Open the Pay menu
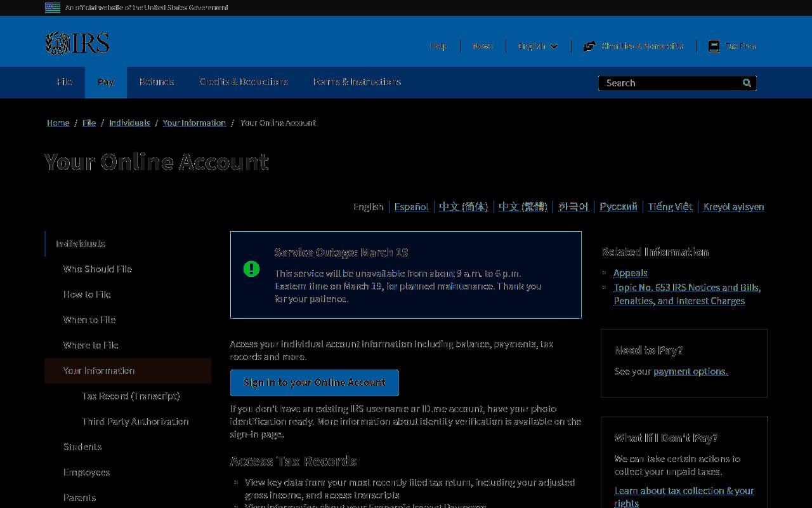This screenshot has width=812, height=508. pyautogui.click(x=106, y=82)
